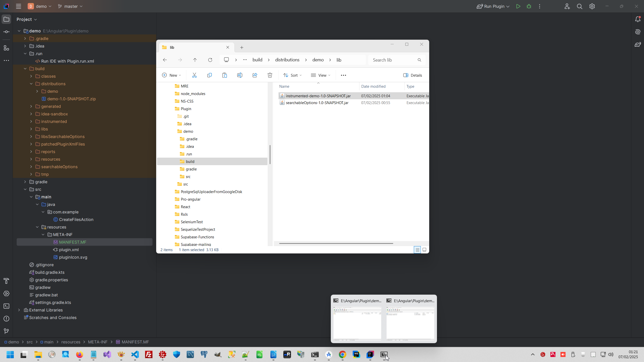Run the plugin with green play icon
This screenshot has width=644, height=362.
518,7
